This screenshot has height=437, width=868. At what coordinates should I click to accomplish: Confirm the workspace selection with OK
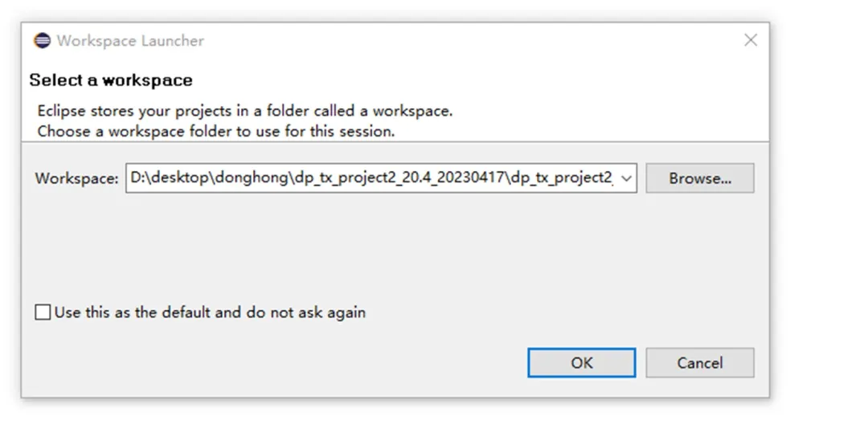[x=581, y=363]
